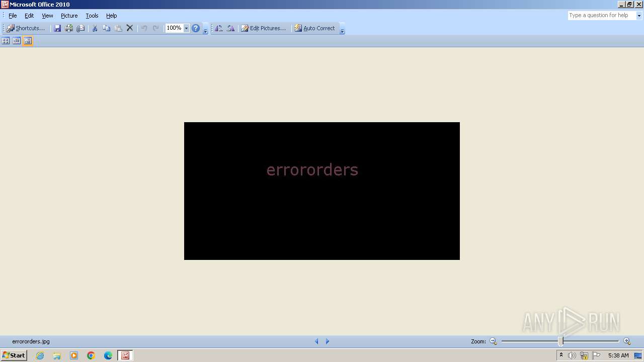Image resolution: width=644 pixels, height=362 pixels.
Task: Click the Auto Correct button
Action: 314,28
